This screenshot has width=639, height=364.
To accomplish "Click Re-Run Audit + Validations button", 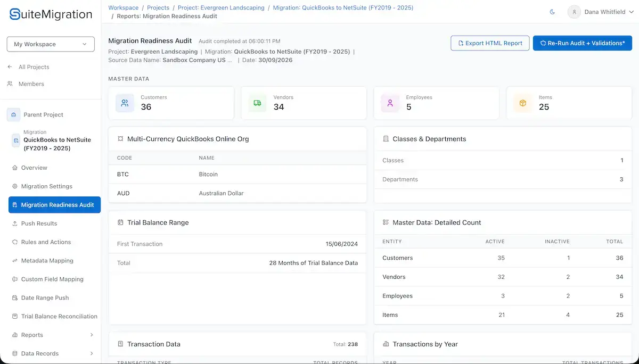I will (x=582, y=43).
